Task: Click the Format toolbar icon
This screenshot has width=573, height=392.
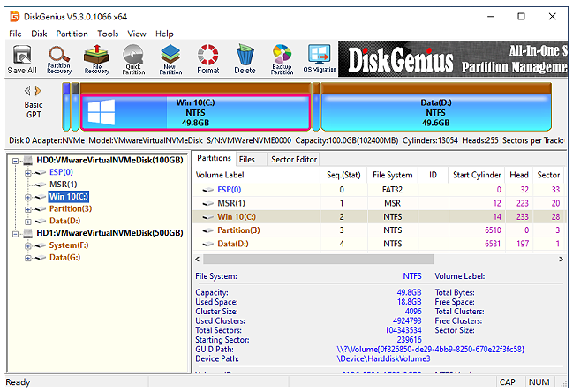Action: click(x=208, y=59)
